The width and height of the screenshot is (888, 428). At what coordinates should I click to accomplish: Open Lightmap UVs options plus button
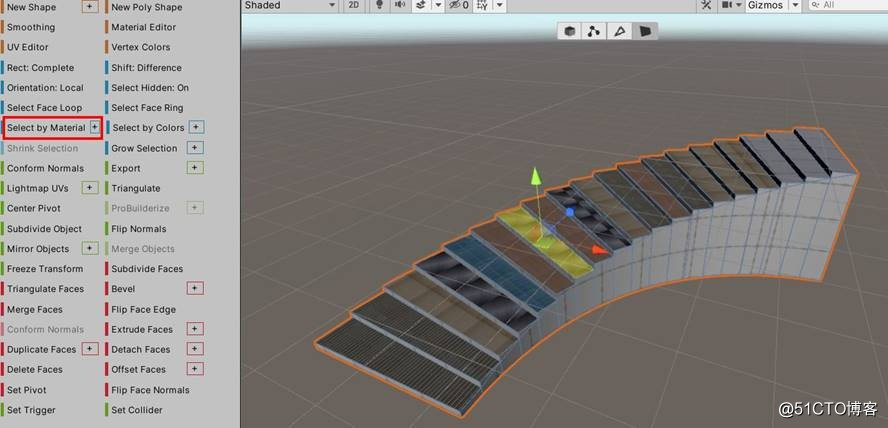coord(90,187)
